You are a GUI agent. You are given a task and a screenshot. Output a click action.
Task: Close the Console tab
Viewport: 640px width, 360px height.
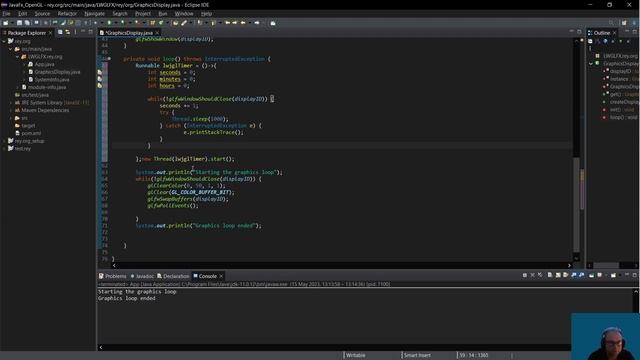221,276
